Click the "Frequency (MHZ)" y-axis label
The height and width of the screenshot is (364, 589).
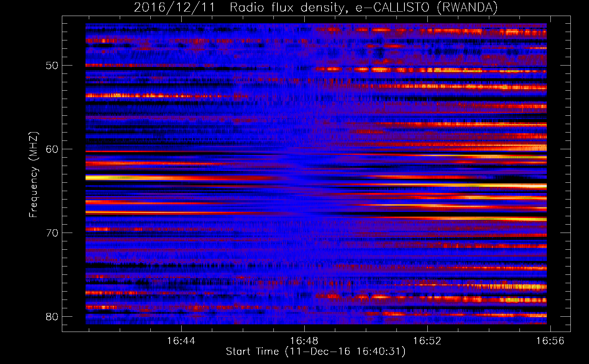tap(33, 175)
